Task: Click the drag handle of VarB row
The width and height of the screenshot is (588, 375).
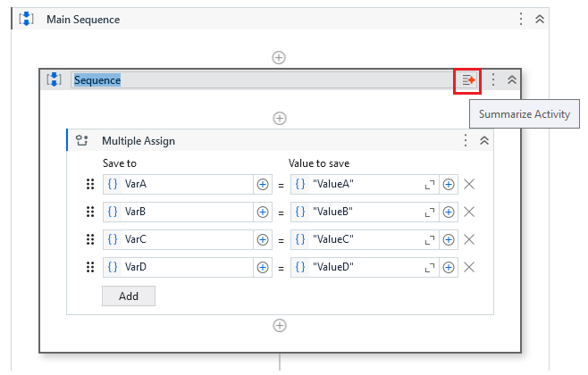Action: [90, 212]
